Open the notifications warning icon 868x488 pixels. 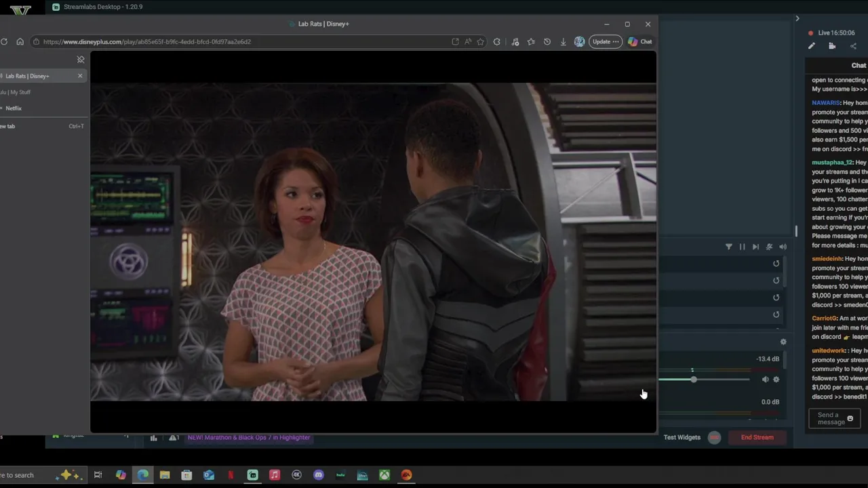click(174, 438)
